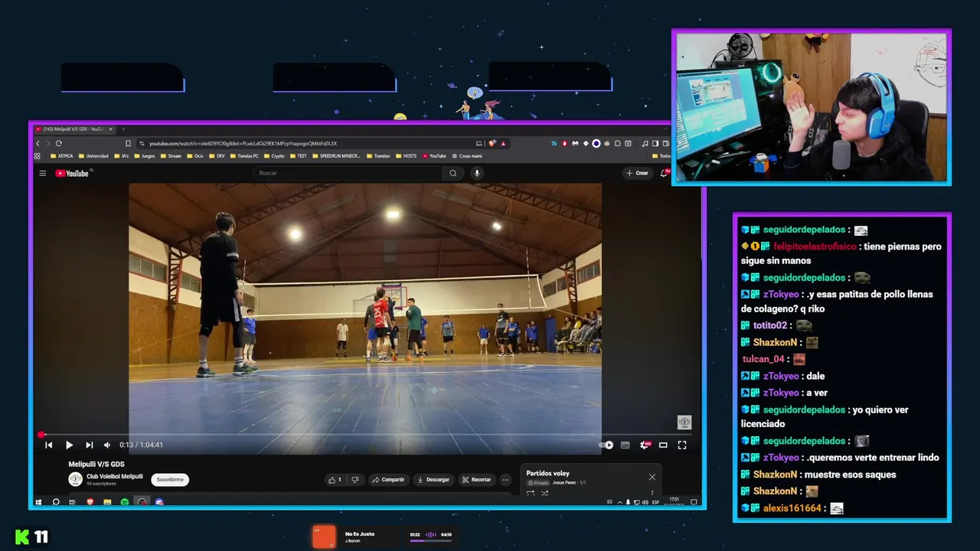Click the Suscribirme button

[x=170, y=480]
